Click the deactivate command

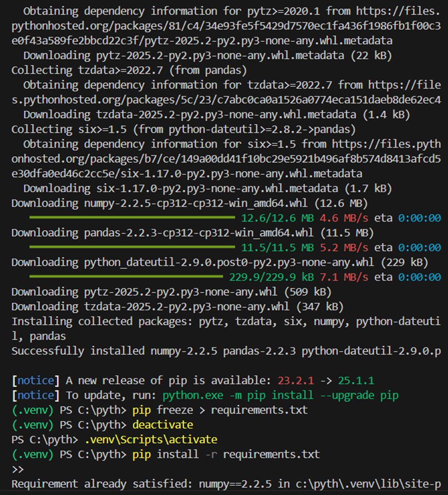[x=162, y=425]
